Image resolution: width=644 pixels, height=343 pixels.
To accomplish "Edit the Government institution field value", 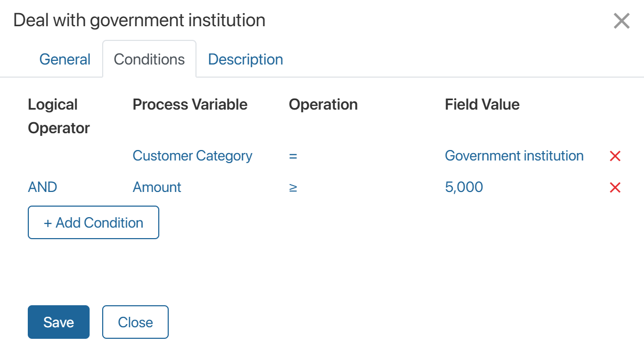I will (x=514, y=156).
